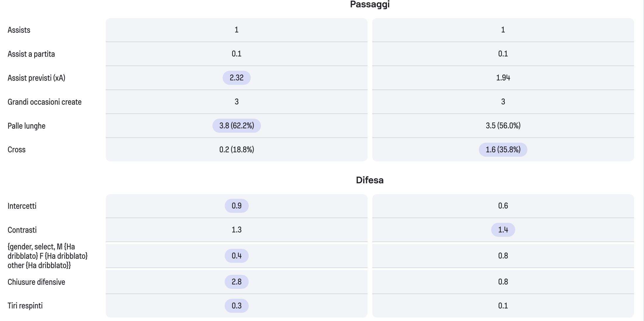Select the 0.2 (18.8%) Cross value
644x321 pixels.
pyautogui.click(x=236, y=150)
